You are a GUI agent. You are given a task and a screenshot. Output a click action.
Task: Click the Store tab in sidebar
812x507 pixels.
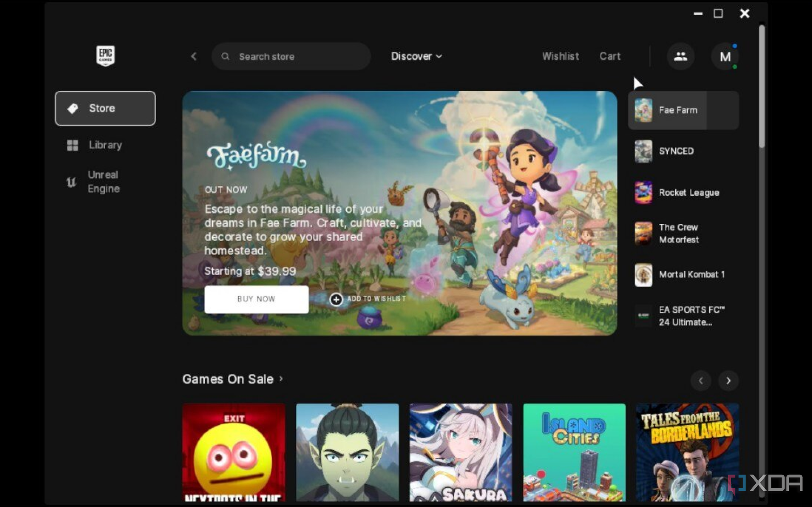[x=105, y=108]
